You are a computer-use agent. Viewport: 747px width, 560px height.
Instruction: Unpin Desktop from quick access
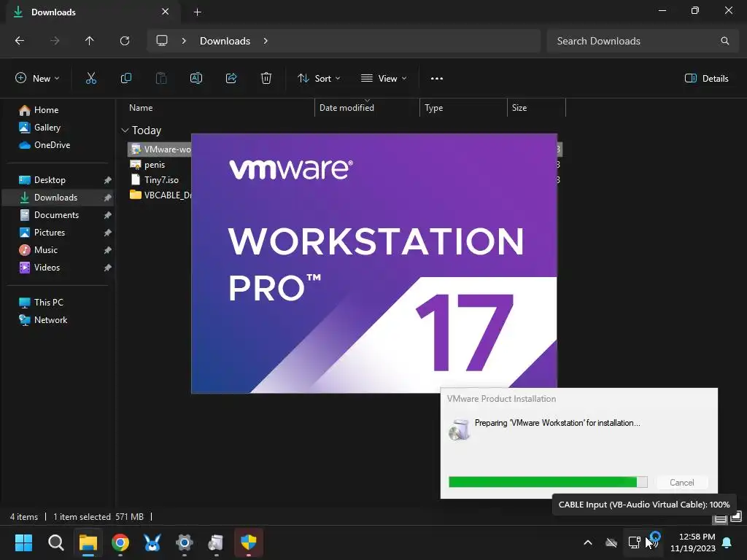108,180
